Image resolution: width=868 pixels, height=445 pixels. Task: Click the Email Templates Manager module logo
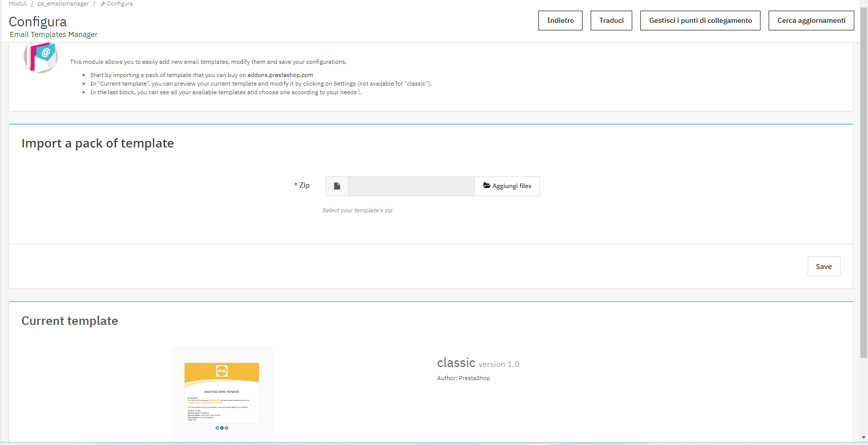click(41, 57)
